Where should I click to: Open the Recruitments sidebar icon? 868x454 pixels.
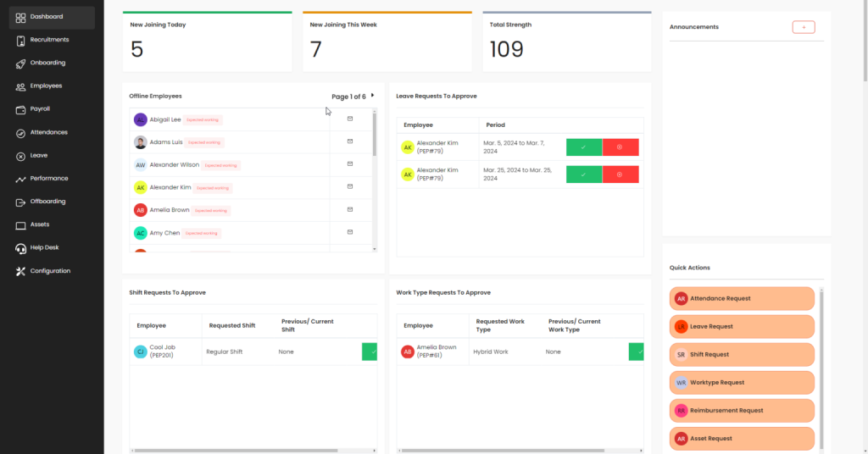pos(21,40)
